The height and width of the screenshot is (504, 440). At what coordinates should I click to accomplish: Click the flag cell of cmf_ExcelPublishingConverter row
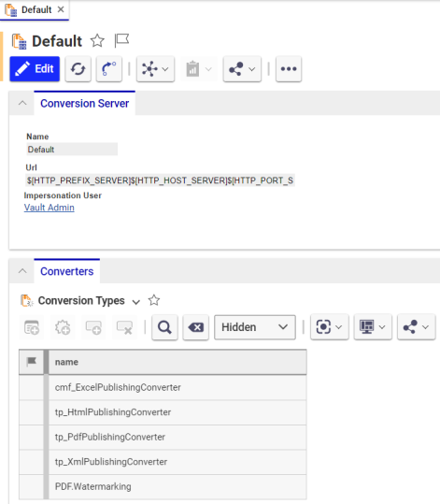tap(32, 387)
